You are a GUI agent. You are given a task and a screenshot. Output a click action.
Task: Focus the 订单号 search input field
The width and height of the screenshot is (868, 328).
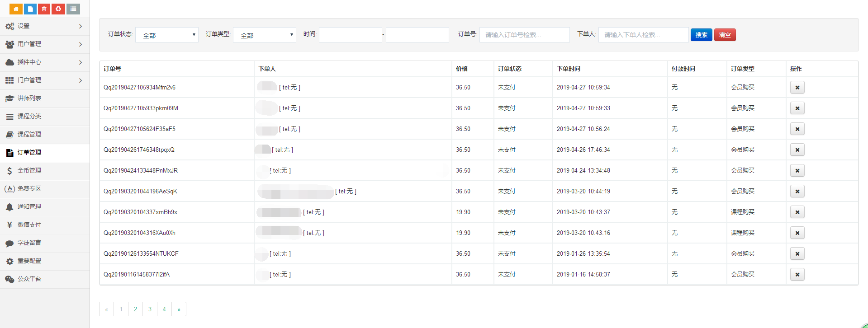pos(524,35)
